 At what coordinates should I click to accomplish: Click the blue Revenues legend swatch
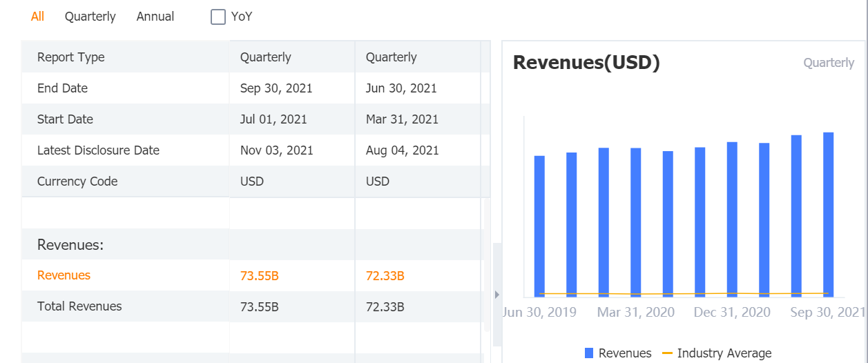[589, 353]
